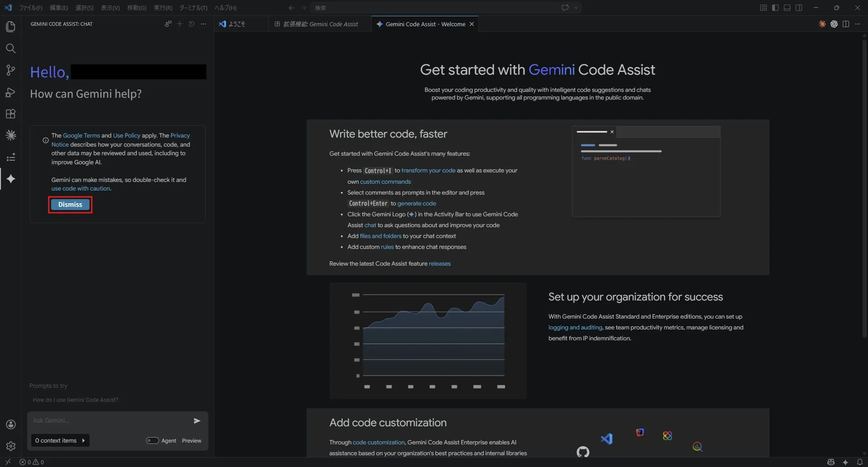Send the prompt with the arrow icon
The image size is (868, 467).
(x=197, y=421)
